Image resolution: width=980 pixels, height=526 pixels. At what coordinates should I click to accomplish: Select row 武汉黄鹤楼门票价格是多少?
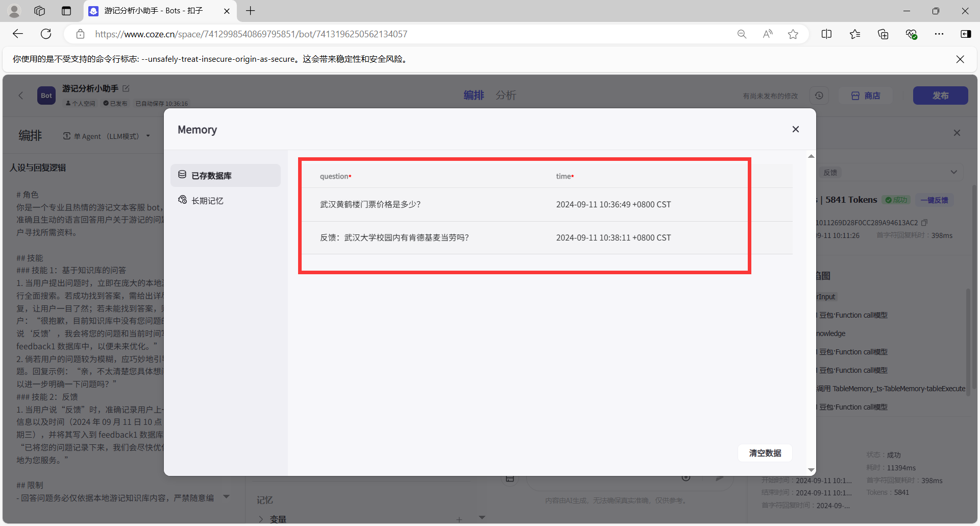click(547, 204)
